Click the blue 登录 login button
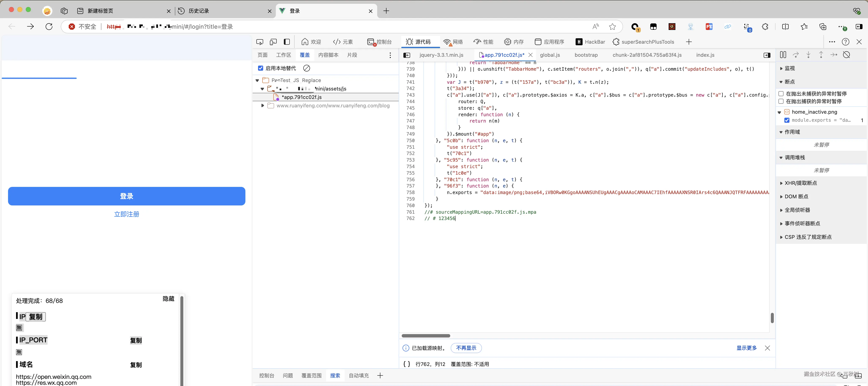 (126, 196)
